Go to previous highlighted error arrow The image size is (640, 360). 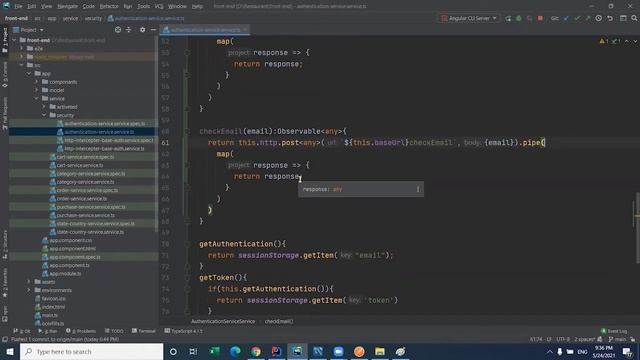pos(627,41)
